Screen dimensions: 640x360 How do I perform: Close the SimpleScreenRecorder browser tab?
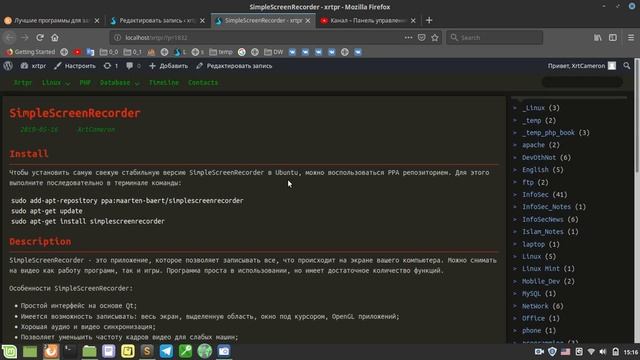click(308, 20)
